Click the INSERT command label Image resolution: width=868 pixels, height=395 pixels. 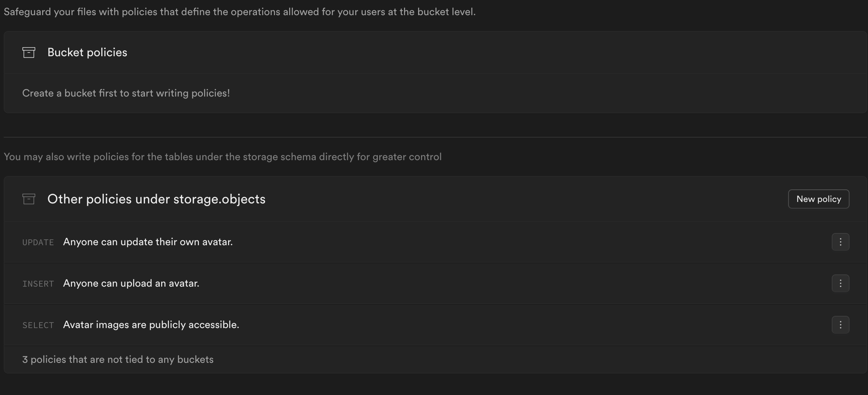click(38, 284)
